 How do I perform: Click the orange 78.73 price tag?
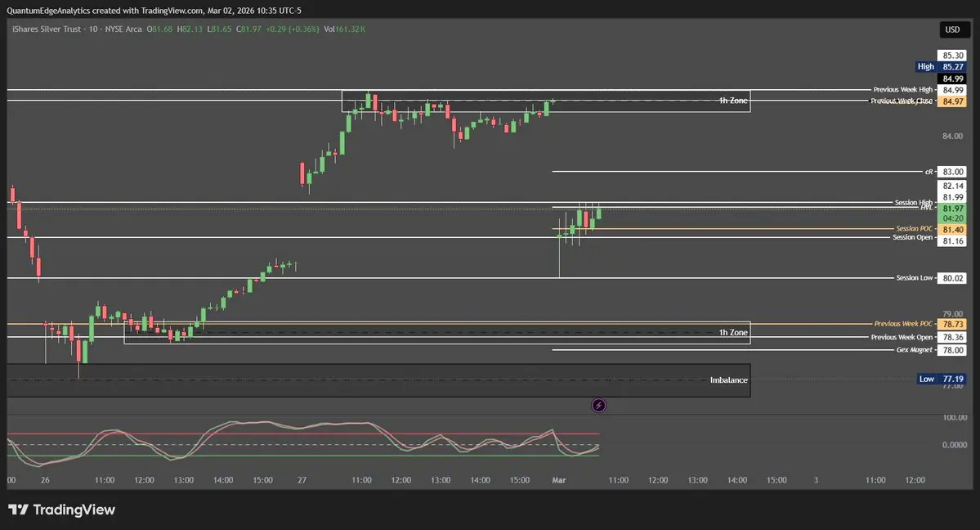(x=952, y=324)
